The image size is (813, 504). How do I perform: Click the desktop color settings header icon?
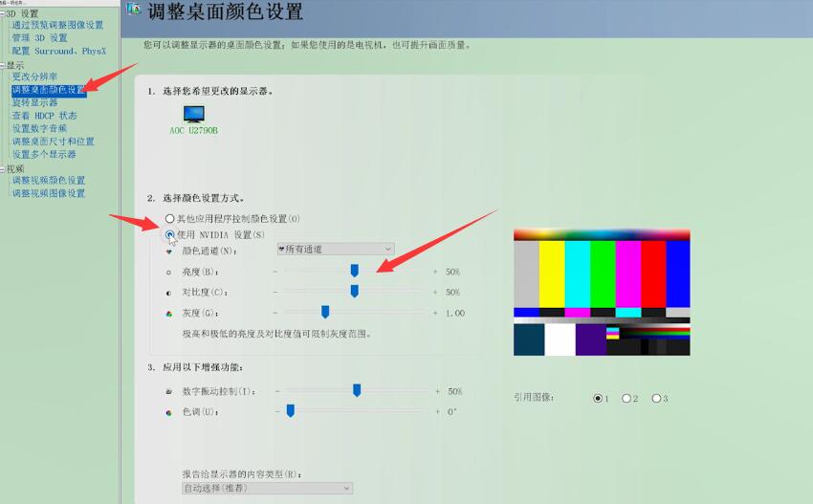point(133,9)
